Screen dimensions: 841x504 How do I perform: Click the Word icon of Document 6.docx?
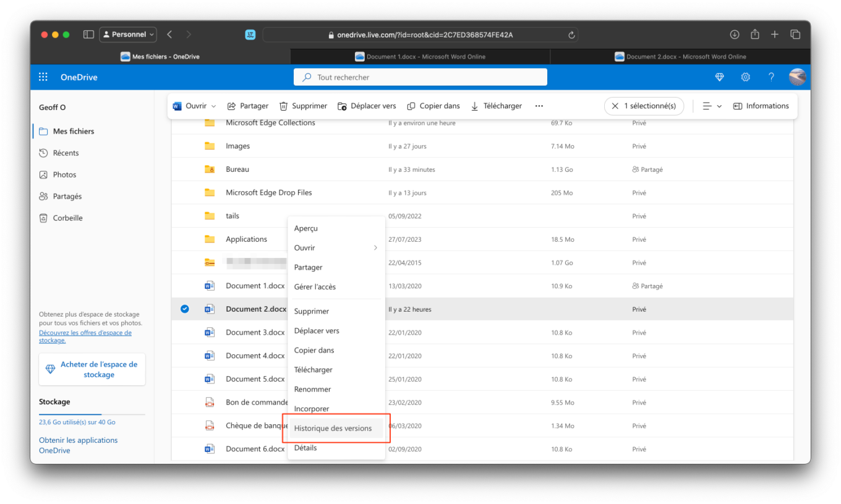(210, 449)
